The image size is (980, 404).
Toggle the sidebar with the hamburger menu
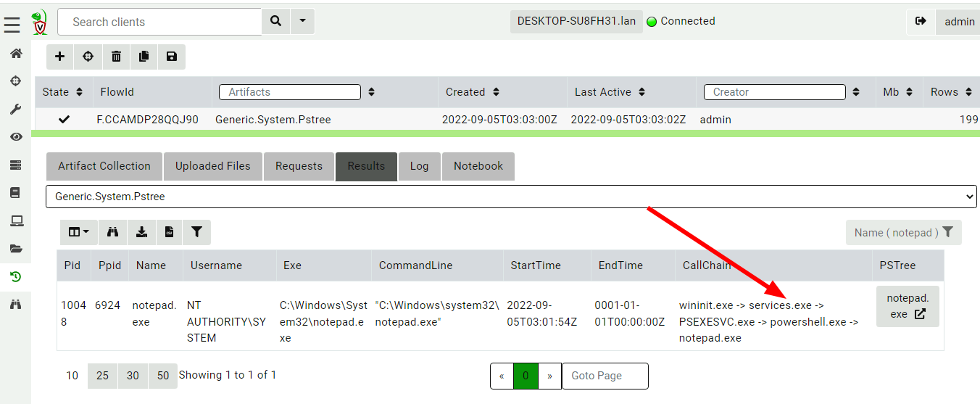[12, 25]
